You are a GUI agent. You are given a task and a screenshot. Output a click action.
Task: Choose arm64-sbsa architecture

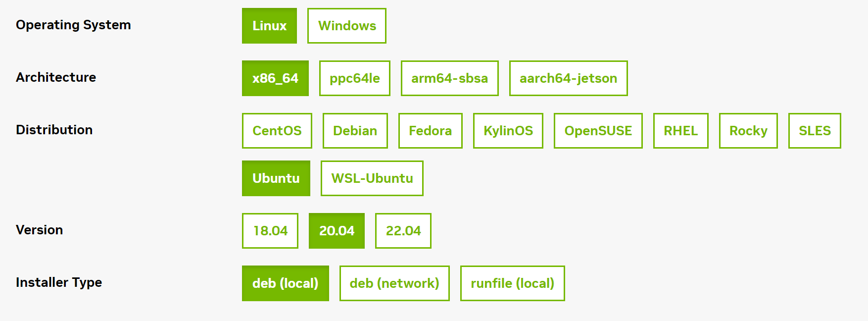(450, 78)
